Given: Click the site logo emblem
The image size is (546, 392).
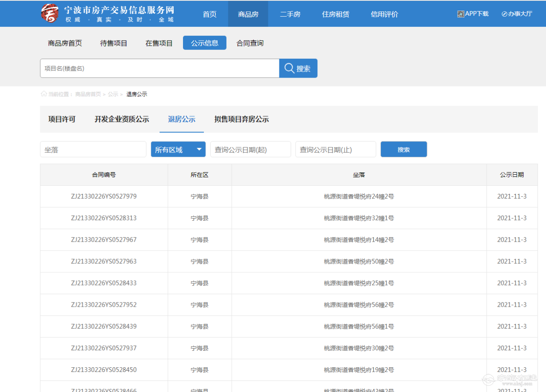Looking at the screenshot, I should pyautogui.click(x=50, y=14).
